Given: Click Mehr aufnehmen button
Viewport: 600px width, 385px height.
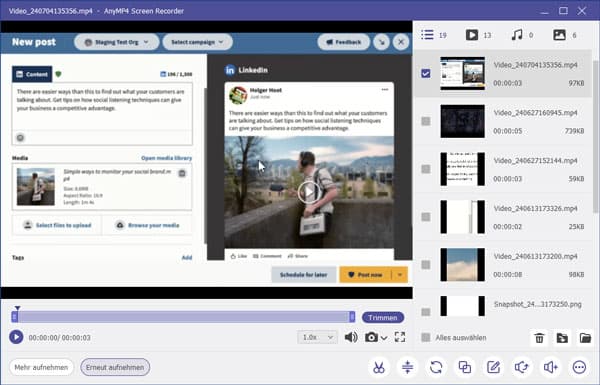Looking at the screenshot, I should tap(41, 367).
